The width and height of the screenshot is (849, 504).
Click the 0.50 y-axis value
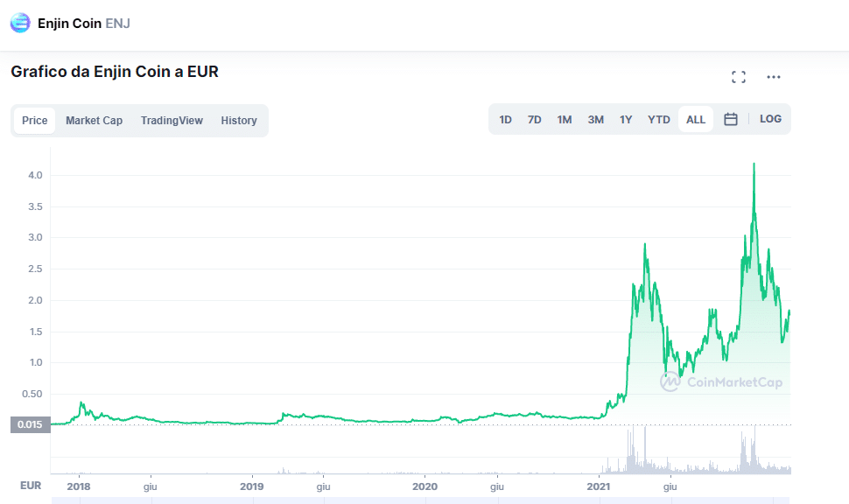point(32,394)
